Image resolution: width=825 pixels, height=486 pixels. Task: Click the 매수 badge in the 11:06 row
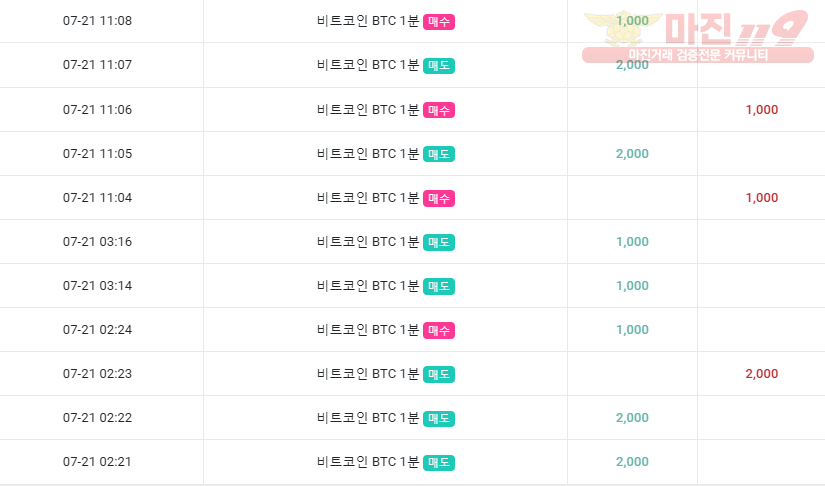tap(439, 110)
